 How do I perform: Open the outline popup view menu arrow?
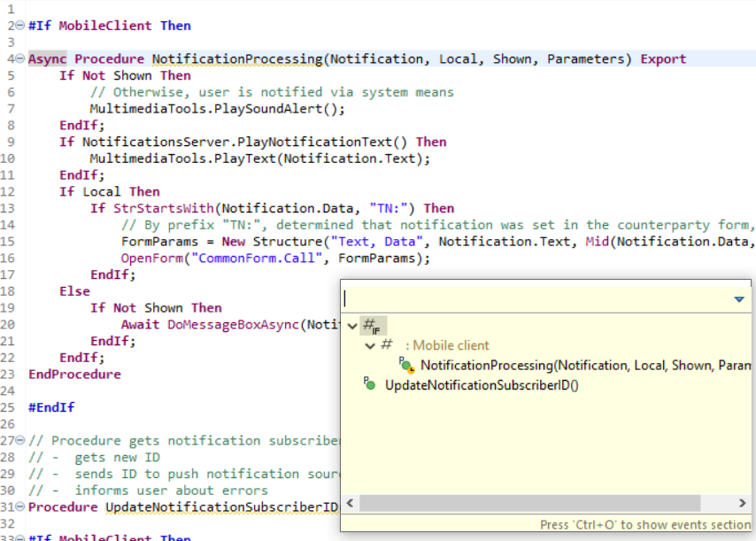pyautogui.click(x=739, y=299)
